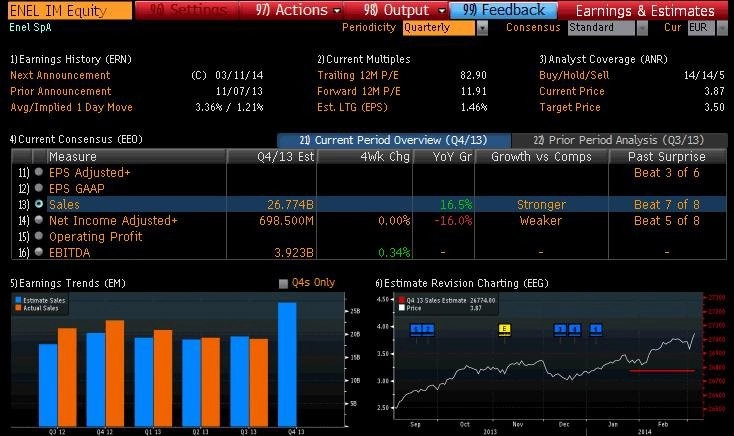Viewport: 734px width, 436px height.
Task: Click the Operating Profit measure label
Action: (95, 236)
